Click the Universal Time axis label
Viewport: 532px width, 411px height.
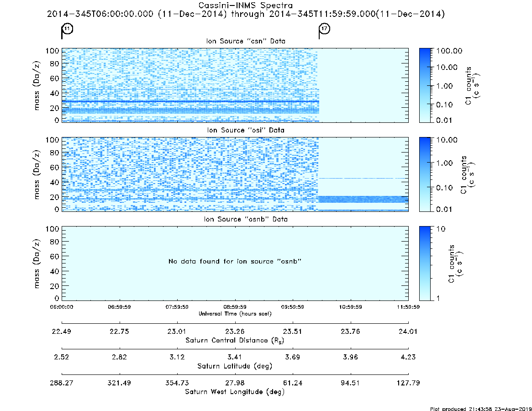[x=235, y=314]
